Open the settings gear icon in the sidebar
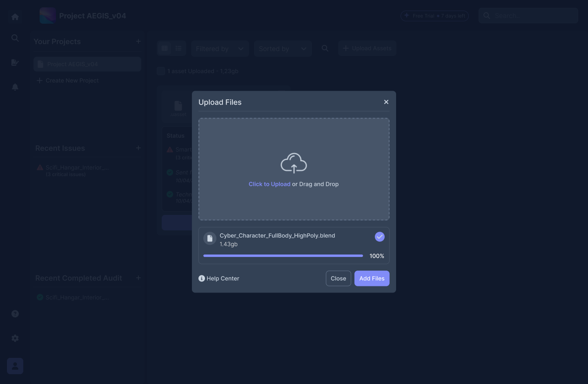The width and height of the screenshot is (588, 384). tap(15, 338)
